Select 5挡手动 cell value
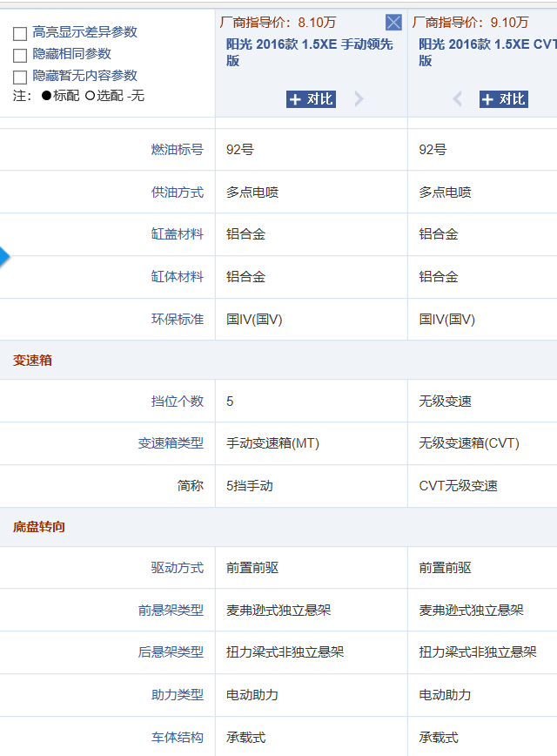The image size is (557, 756). [x=250, y=485]
